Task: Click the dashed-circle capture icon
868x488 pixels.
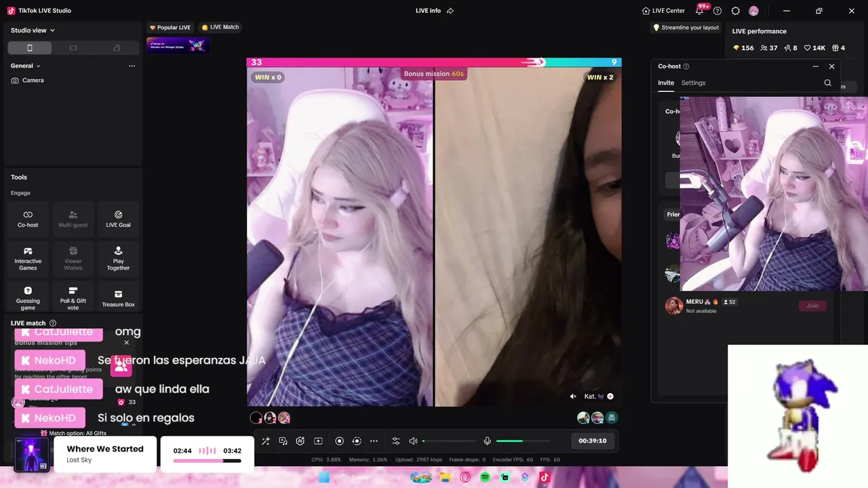Action: coord(357,441)
